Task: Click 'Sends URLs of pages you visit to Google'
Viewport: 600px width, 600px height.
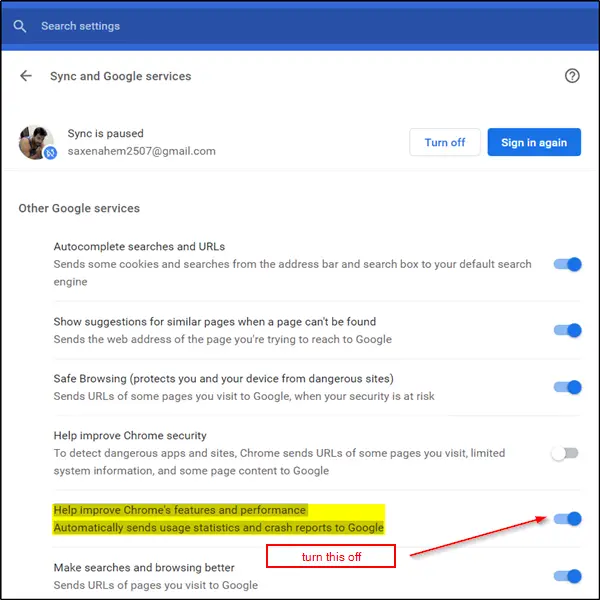Action: click(156, 585)
